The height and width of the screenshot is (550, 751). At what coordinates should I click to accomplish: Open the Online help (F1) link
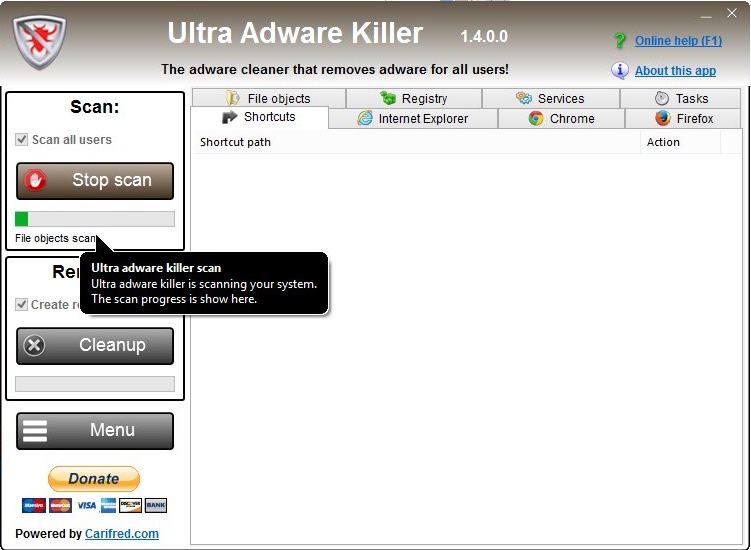(678, 41)
